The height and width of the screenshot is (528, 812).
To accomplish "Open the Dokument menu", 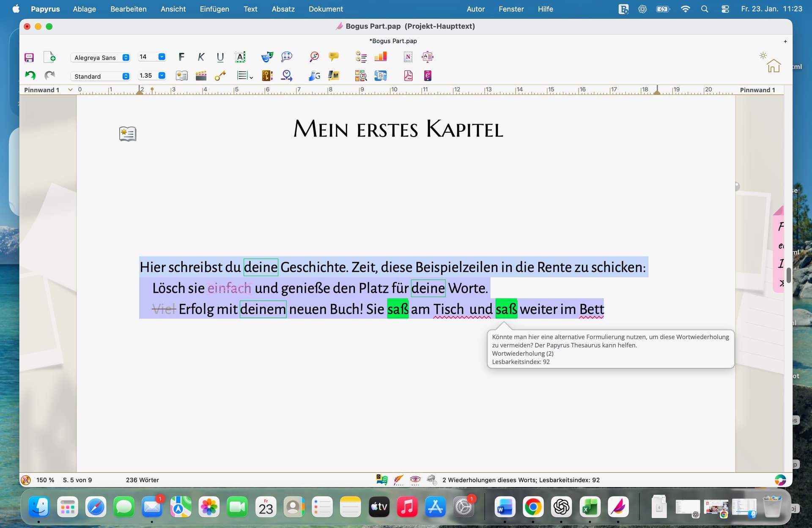I will tap(325, 9).
